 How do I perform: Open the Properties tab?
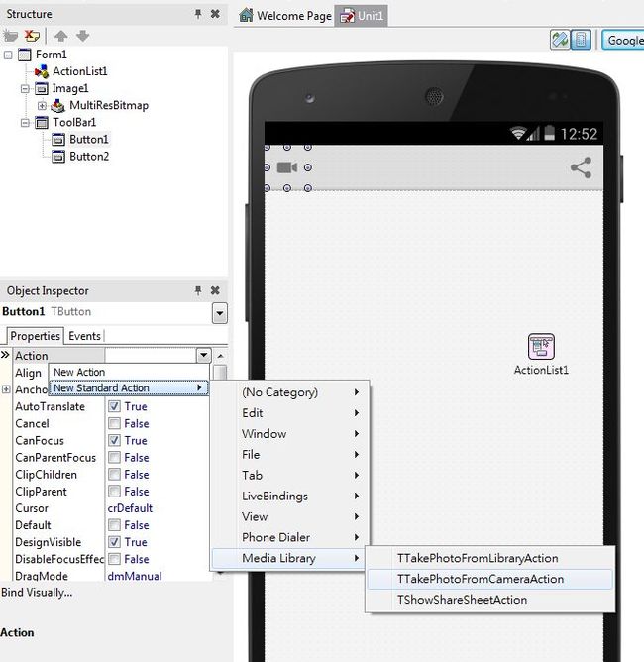coord(35,336)
